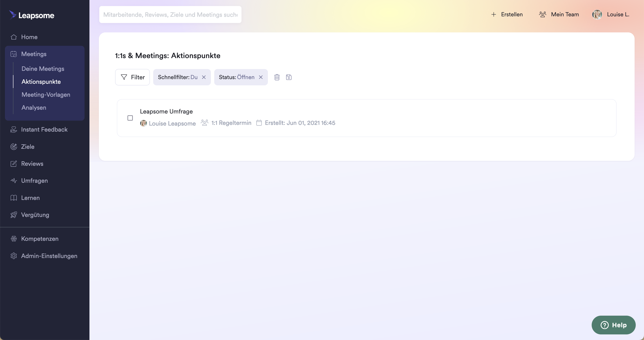Open the Louise L. profile menu
The height and width of the screenshot is (340, 644).
611,15
